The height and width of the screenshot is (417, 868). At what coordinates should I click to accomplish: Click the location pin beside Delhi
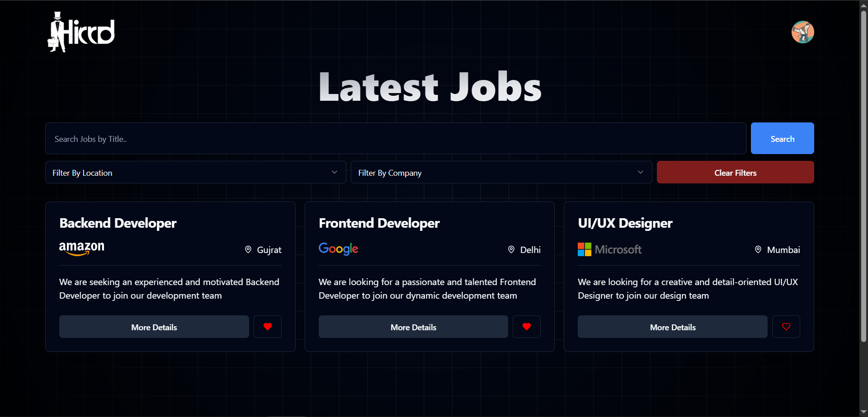click(511, 249)
